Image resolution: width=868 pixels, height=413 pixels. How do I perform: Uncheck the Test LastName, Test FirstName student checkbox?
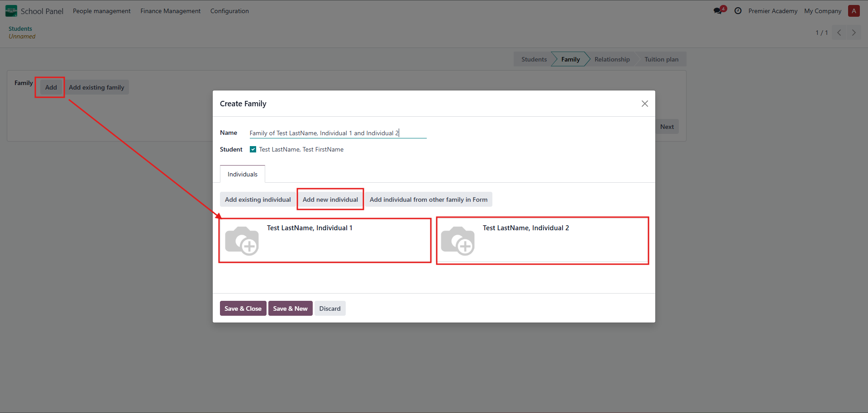coord(253,149)
